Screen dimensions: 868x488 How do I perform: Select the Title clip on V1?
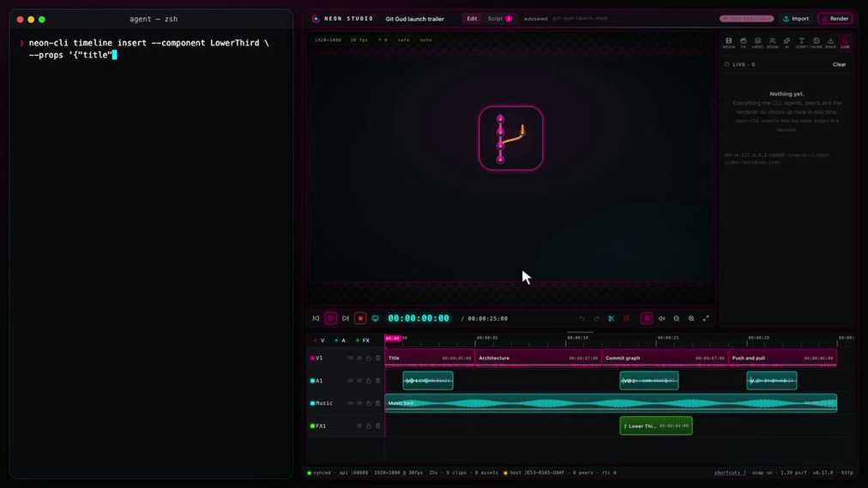point(430,358)
